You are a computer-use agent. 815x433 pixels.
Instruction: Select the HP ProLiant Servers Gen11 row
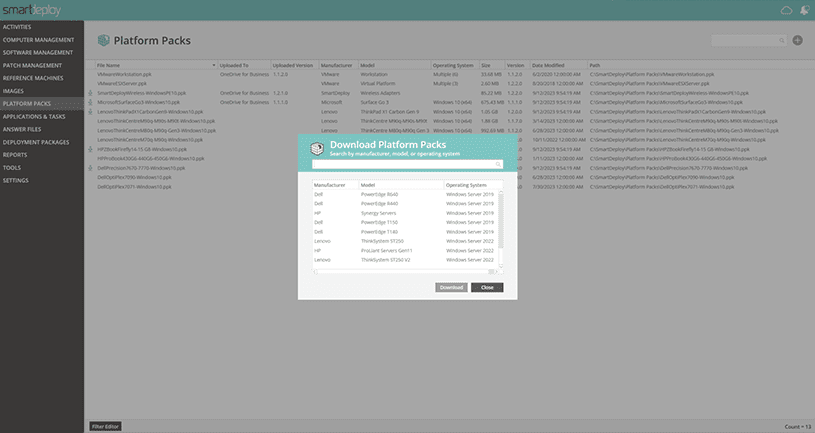(x=405, y=251)
